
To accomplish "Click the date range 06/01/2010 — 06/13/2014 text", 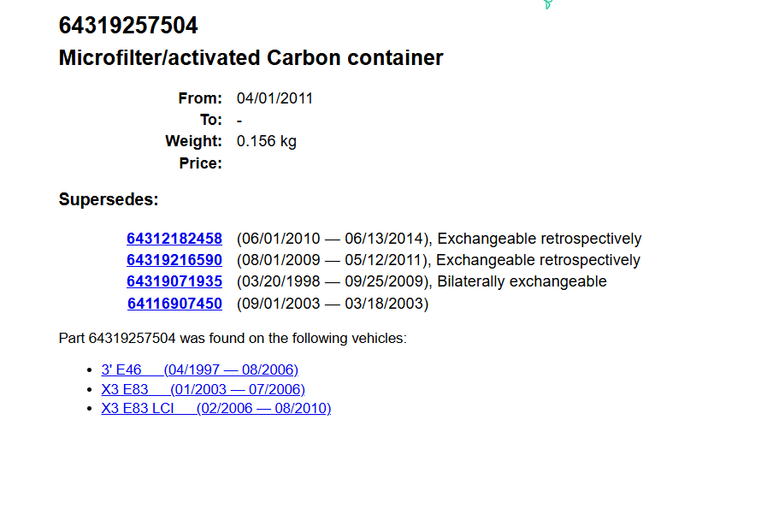I will [334, 239].
